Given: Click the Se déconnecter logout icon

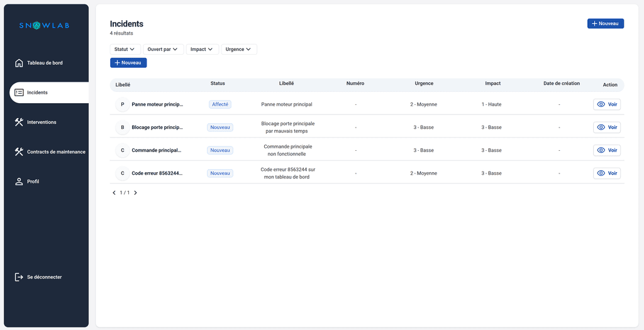Looking at the screenshot, I should 19,277.
